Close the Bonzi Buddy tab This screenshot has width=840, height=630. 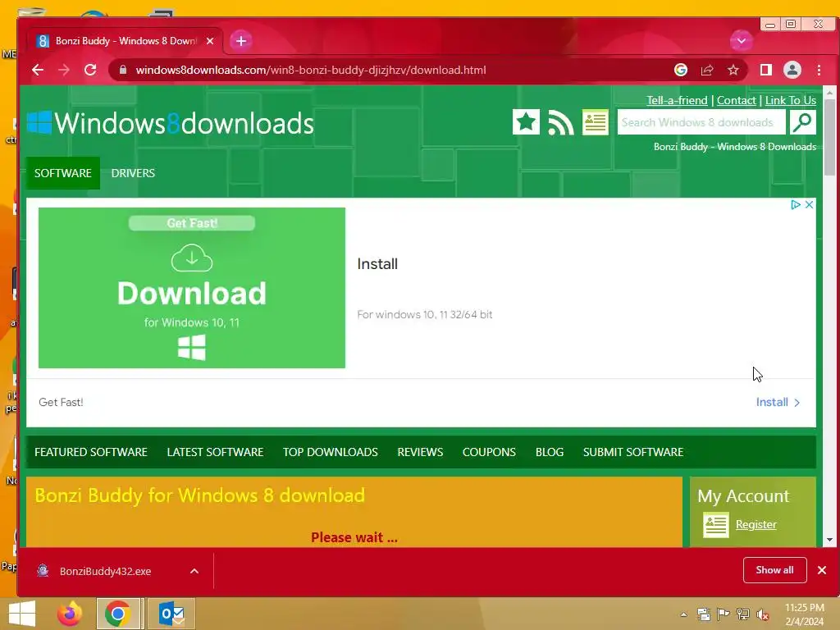[210, 41]
